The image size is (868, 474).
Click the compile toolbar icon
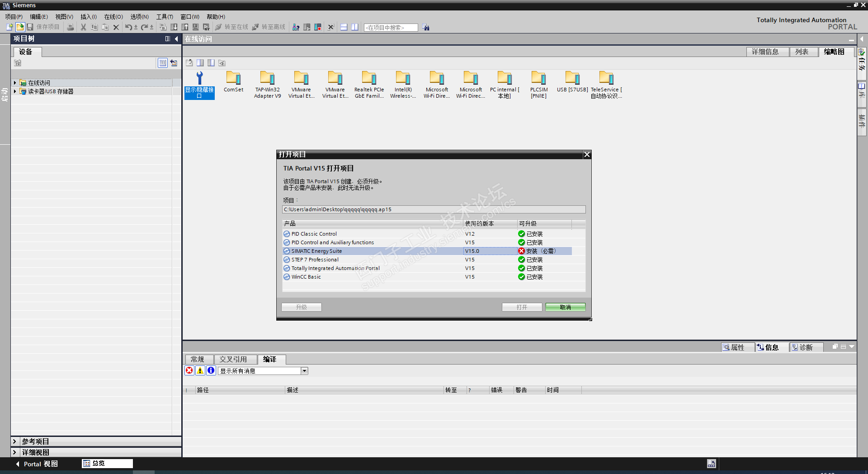tap(163, 27)
